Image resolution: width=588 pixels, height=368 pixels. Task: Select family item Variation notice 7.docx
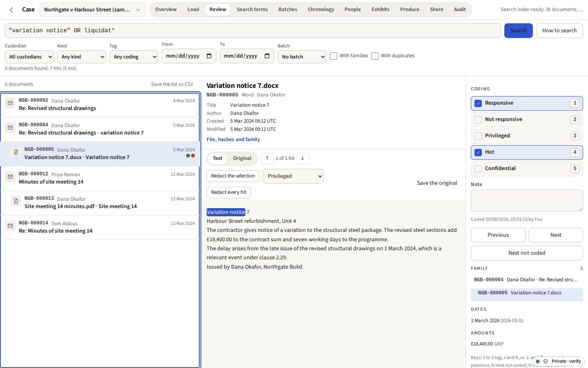click(x=527, y=295)
